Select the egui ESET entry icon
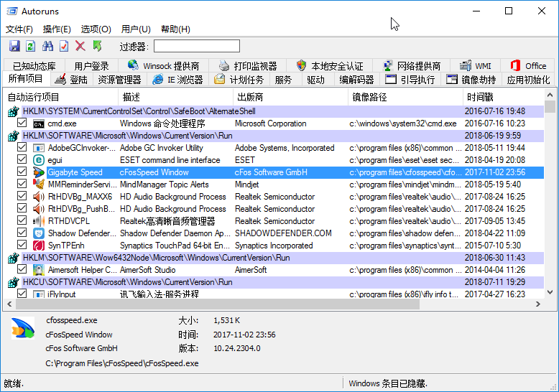The image size is (559, 392). (38, 160)
